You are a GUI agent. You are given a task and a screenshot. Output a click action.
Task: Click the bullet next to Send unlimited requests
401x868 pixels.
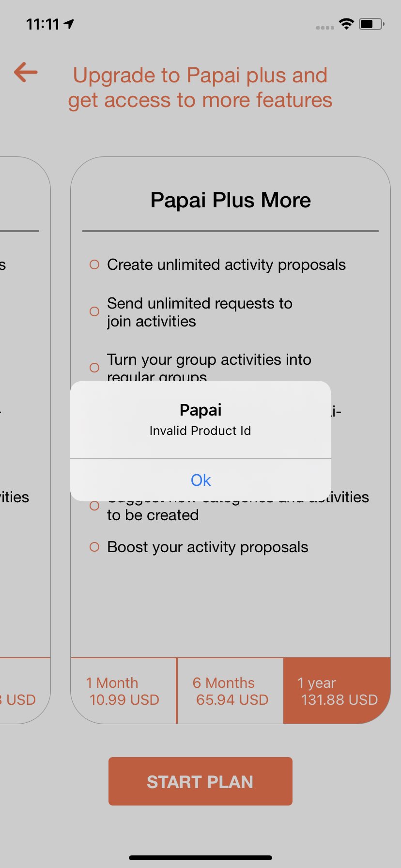point(94,311)
